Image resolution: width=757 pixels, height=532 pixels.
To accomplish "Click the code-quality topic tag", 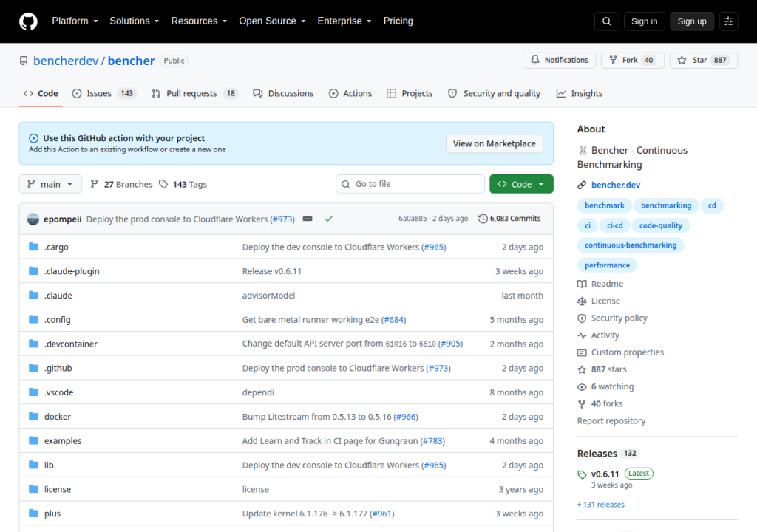I will [660, 225].
